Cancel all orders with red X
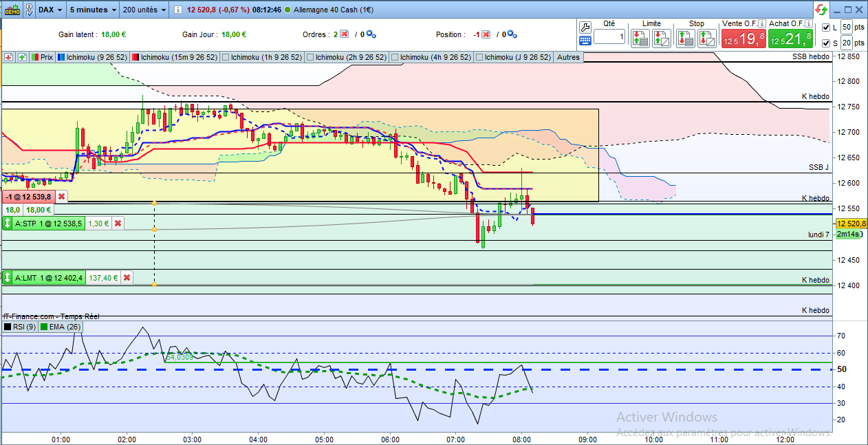The image size is (868, 445). 344,34
